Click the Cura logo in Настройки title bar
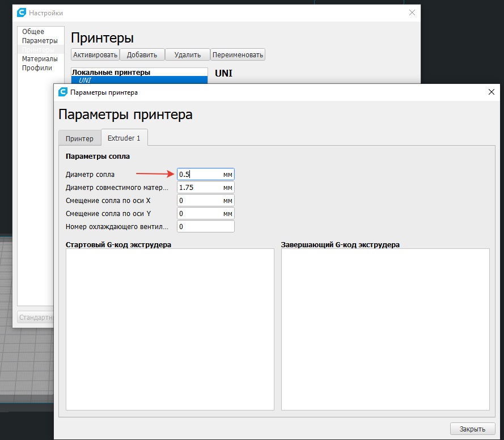The width and height of the screenshot is (504, 440). click(21, 13)
